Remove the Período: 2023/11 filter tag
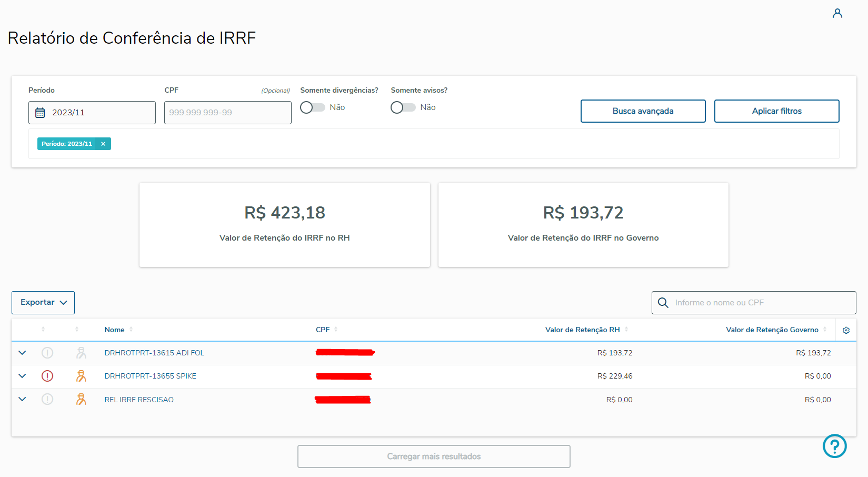 [x=103, y=144]
